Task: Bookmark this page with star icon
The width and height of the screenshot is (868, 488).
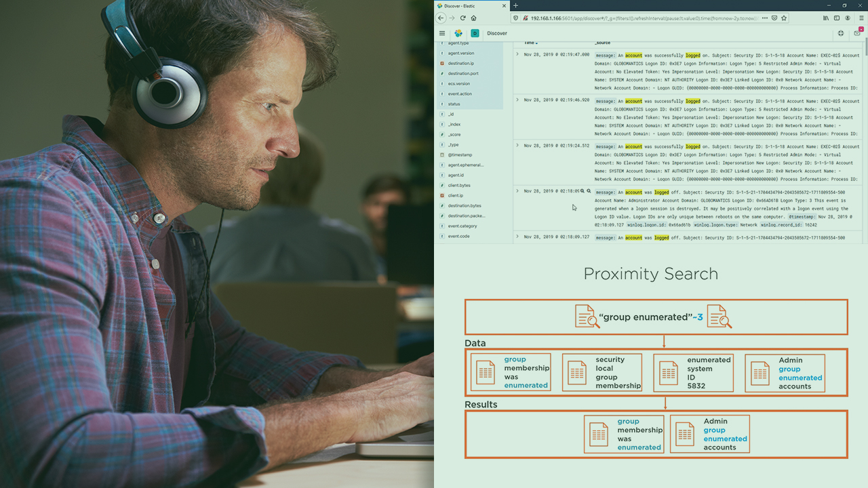Action: tap(784, 18)
